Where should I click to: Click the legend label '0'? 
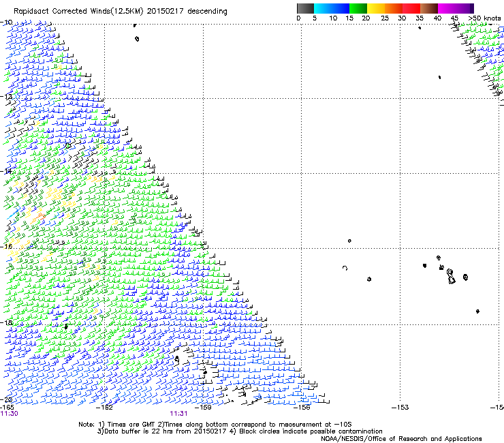[298, 18]
